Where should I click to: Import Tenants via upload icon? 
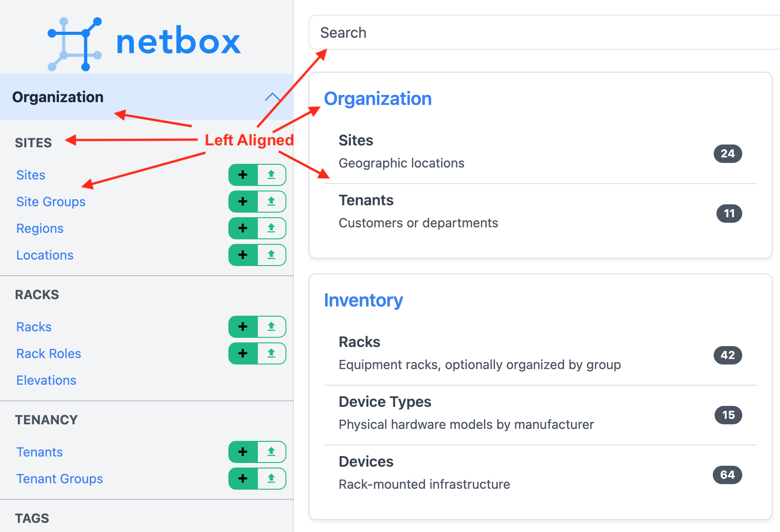click(x=272, y=452)
